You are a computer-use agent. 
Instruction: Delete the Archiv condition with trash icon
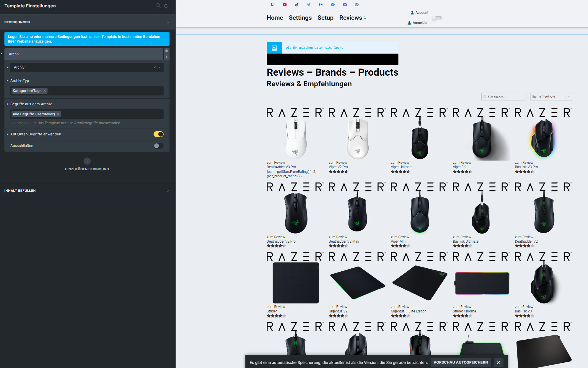[167, 57]
